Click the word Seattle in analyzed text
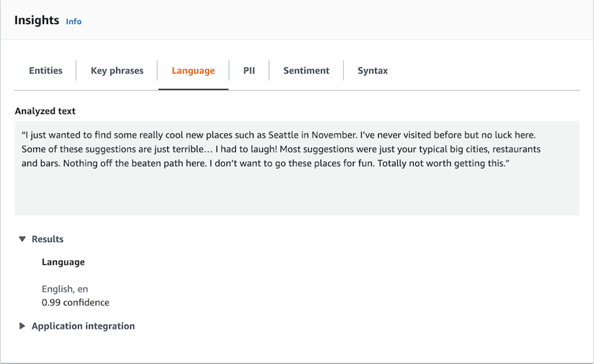This screenshot has width=594, height=364. coord(283,135)
